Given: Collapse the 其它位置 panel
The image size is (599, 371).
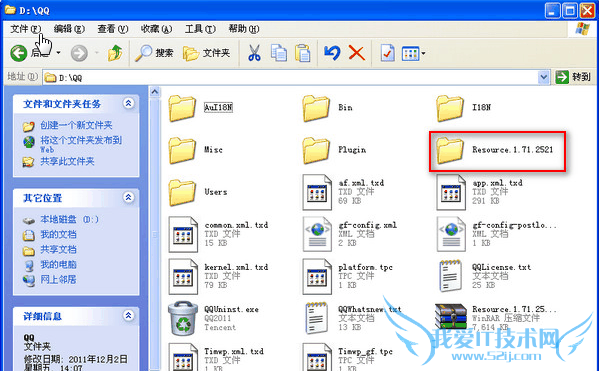Looking at the screenshot, I should coord(128,197).
